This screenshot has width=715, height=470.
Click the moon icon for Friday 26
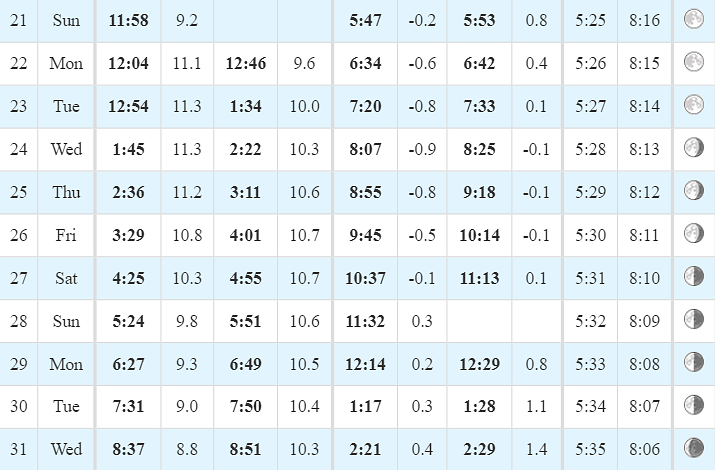(694, 233)
